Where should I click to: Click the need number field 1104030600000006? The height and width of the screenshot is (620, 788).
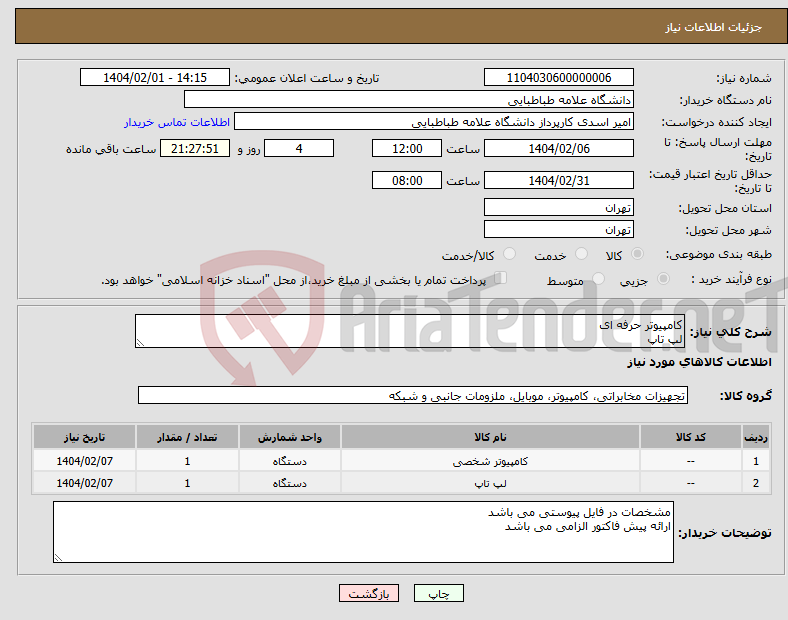pyautogui.click(x=558, y=77)
